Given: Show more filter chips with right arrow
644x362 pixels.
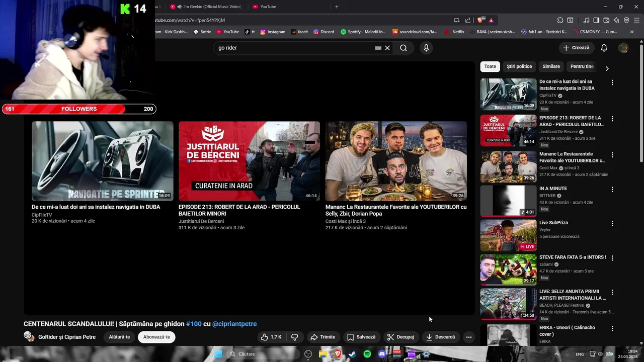Looking at the screenshot, I should point(607,68).
